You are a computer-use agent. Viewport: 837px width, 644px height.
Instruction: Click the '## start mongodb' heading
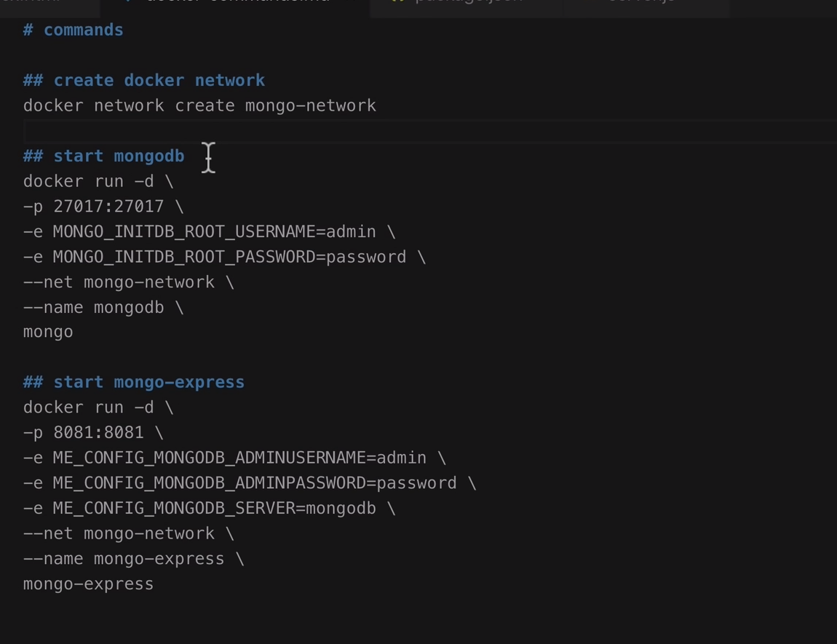pos(103,156)
